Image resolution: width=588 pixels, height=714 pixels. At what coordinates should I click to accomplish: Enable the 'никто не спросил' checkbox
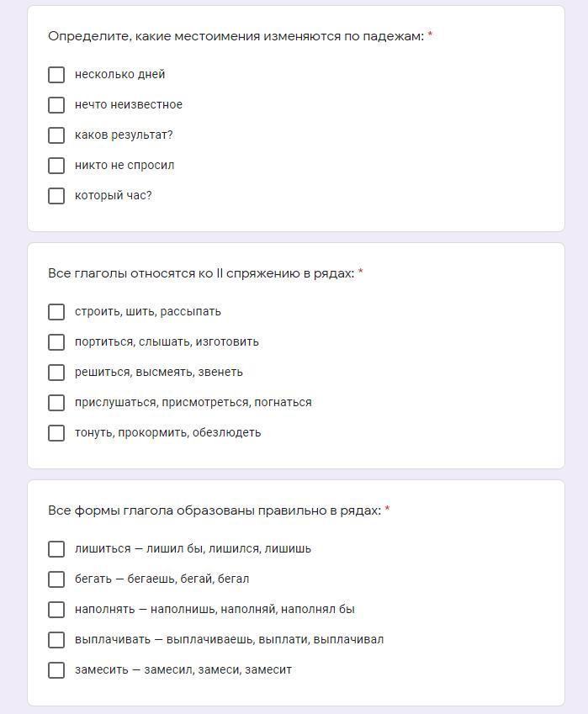click(56, 166)
